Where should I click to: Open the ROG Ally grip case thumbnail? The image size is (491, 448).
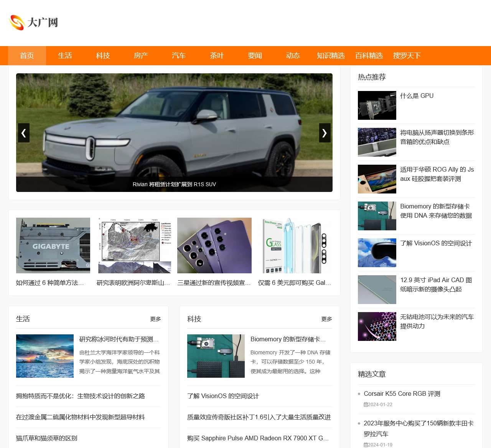pos(377,179)
